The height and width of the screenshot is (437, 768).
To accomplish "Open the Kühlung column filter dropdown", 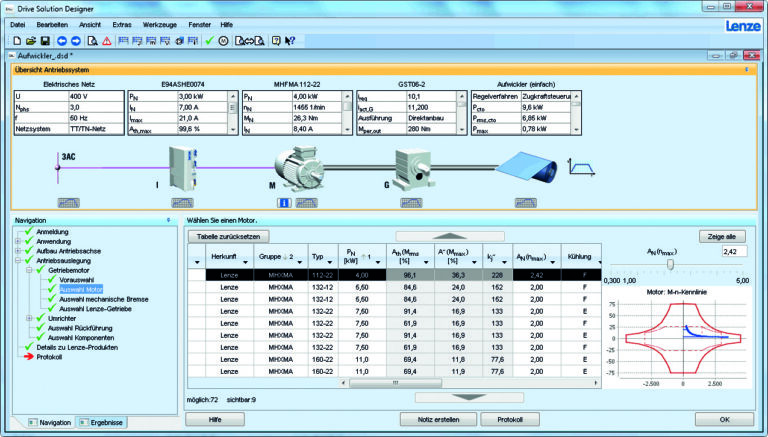I will coord(598,263).
